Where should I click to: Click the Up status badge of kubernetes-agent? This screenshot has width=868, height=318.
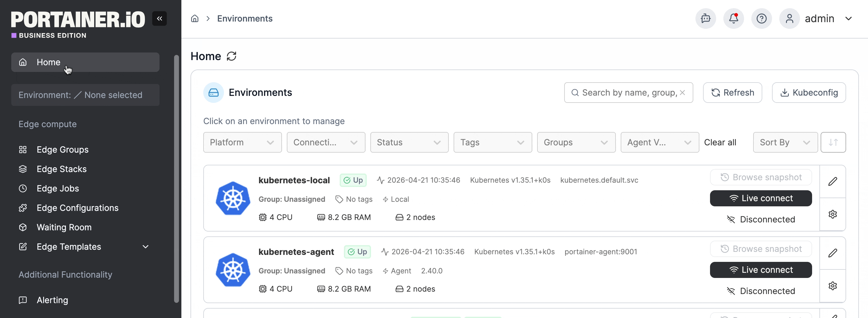tap(357, 252)
